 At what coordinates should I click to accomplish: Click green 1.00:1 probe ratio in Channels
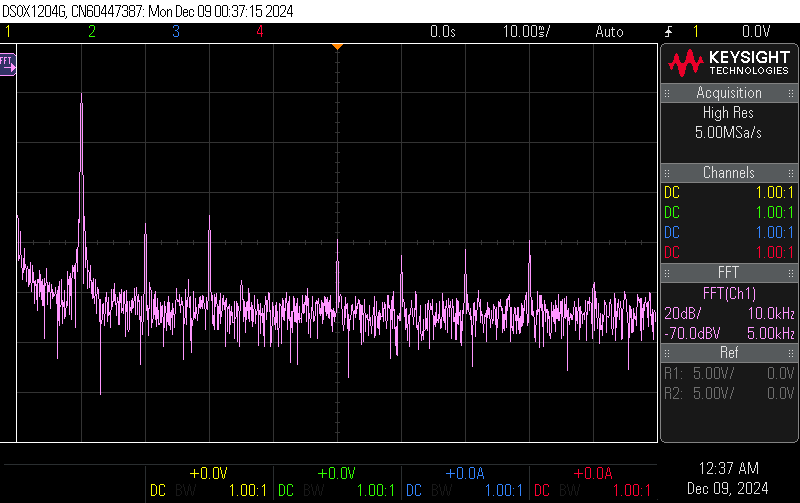[x=774, y=213]
